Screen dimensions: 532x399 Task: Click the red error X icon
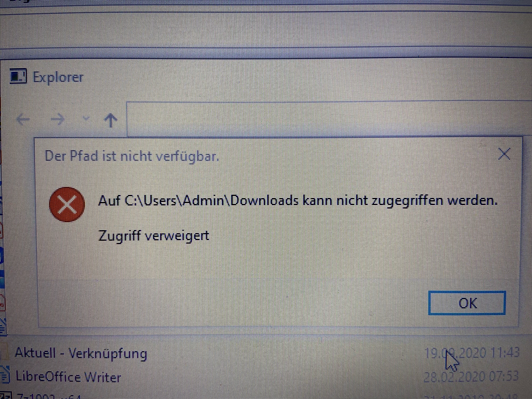coord(67,204)
